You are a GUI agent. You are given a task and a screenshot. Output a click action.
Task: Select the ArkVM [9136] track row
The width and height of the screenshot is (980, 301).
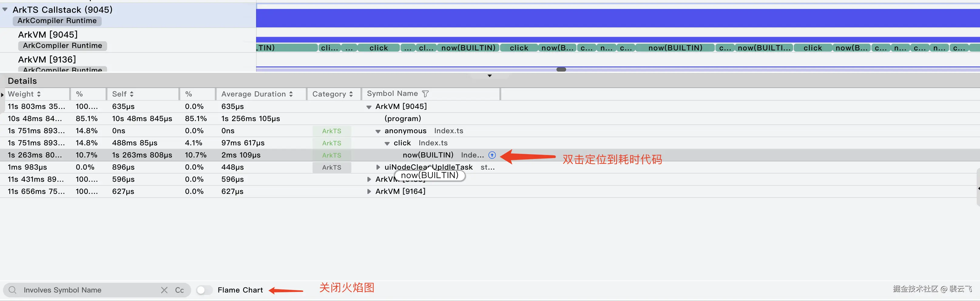128,63
